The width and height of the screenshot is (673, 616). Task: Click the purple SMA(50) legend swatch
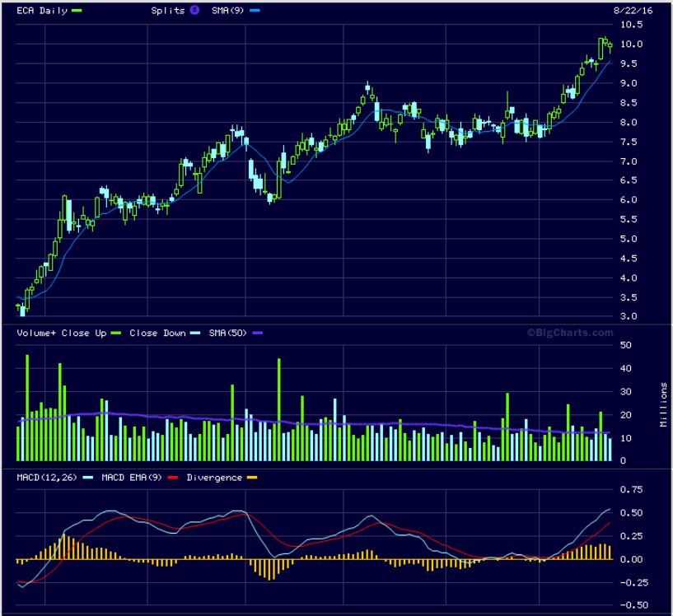[x=258, y=333]
